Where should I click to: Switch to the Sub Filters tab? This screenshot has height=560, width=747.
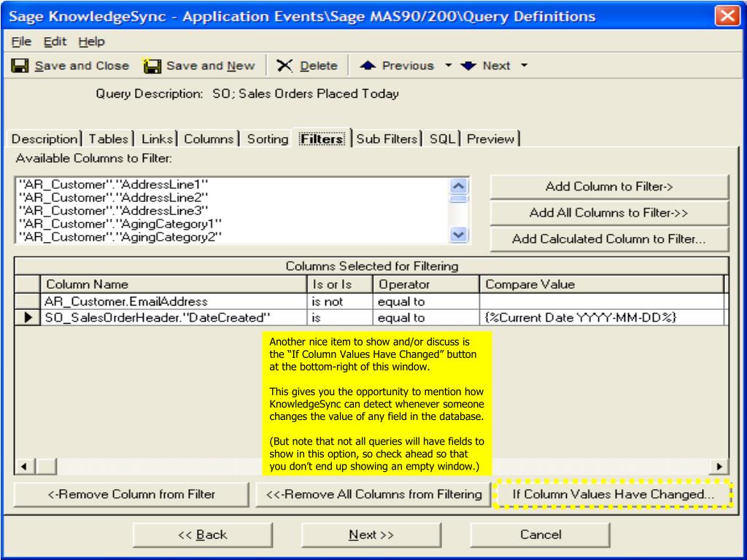pos(387,139)
